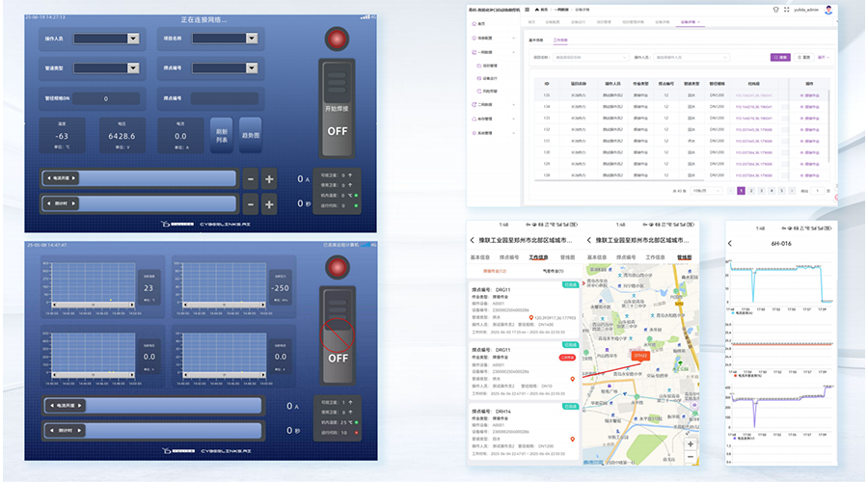Click the 刷新列表 button
The image size is (868, 482).
click(x=222, y=135)
